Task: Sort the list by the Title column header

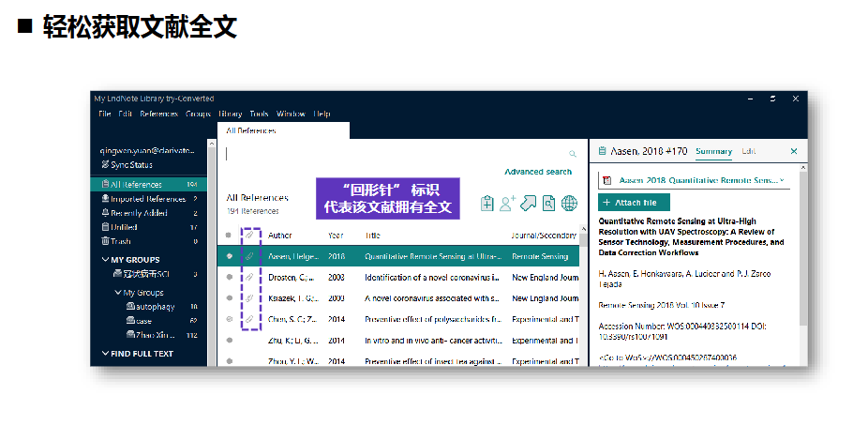Action: click(372, 236)
